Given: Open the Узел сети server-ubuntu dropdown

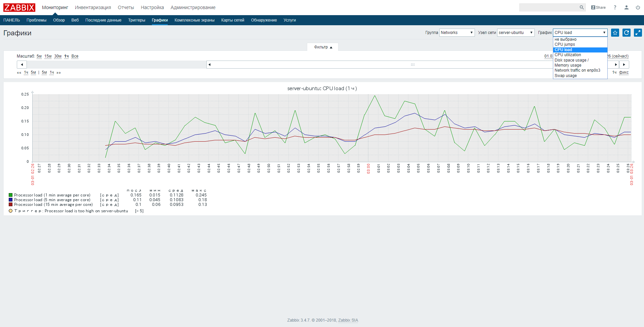Looking at the screenshot, I should [516, 33].
